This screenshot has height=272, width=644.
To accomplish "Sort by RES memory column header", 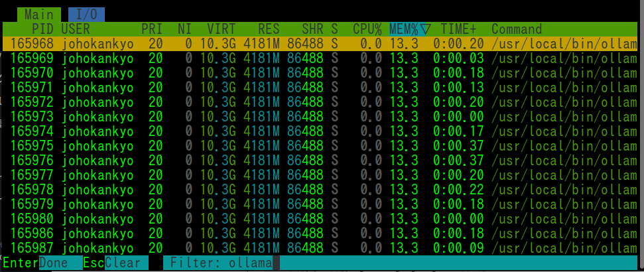I will click(269, 29).
